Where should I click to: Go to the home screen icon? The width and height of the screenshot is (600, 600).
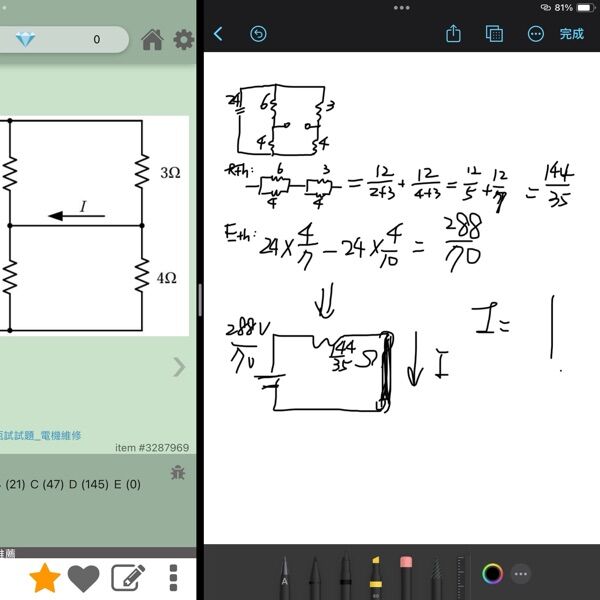point(152,40)
